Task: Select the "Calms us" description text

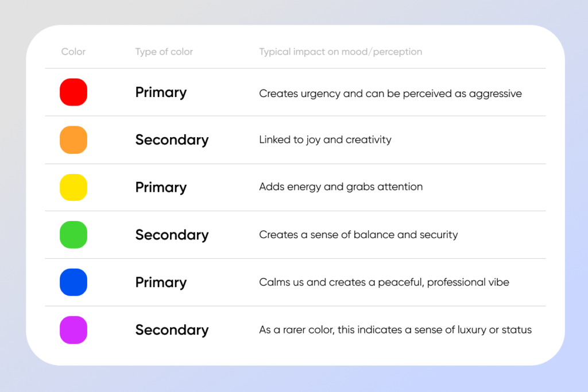Action: [384, 282]
